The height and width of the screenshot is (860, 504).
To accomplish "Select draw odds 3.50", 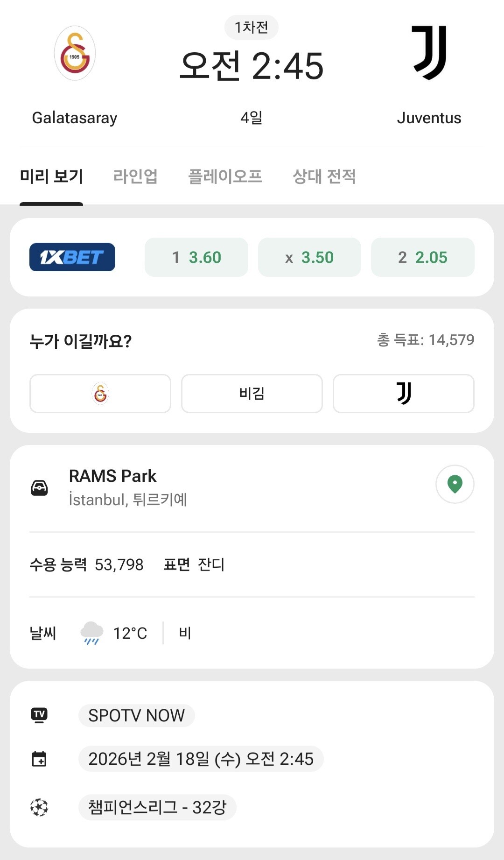I will pyautogui.click(x=309, y=257).
